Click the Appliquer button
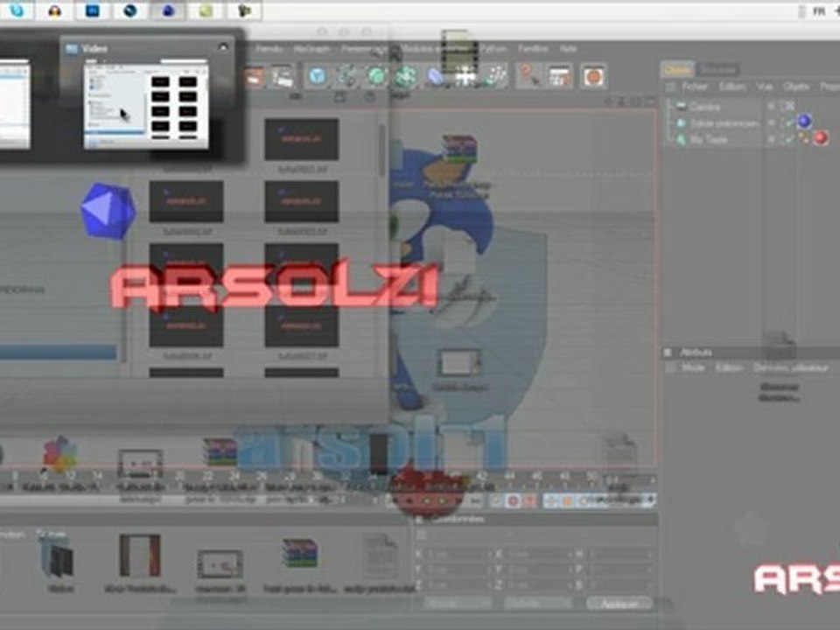 tap(619, 604)
